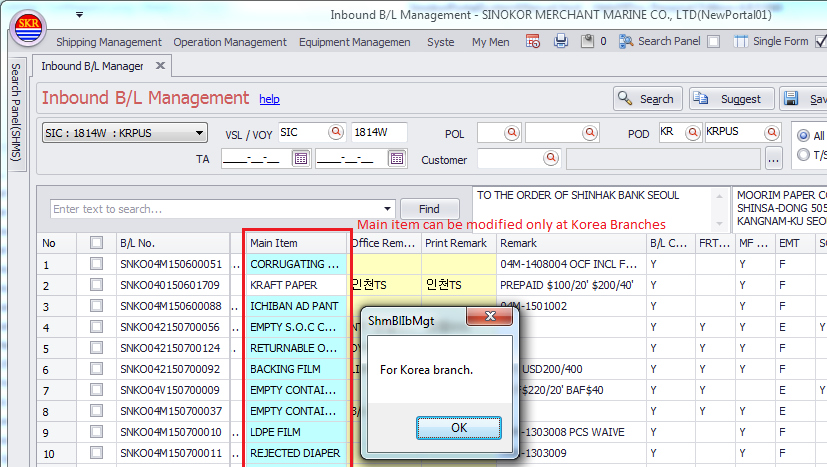The image size is (827, 467).
Task: Toggle the Search Panel checkbox
Action: pos(713,42)
